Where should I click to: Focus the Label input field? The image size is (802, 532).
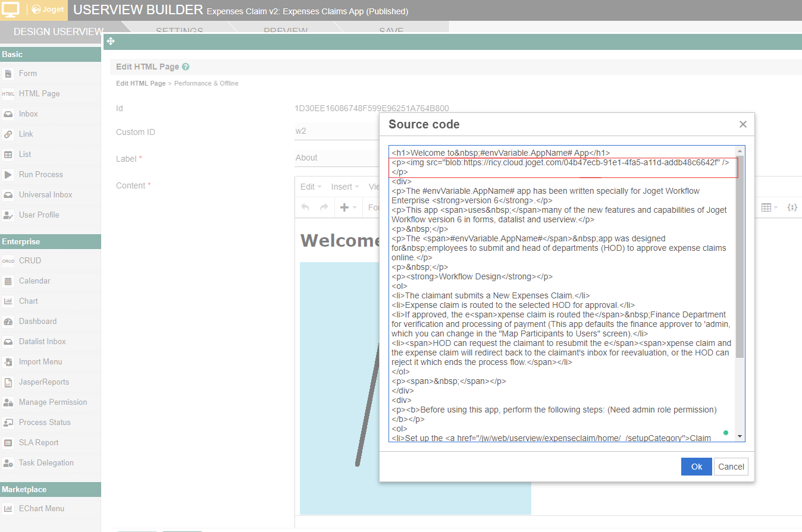[x=337, y=158]
